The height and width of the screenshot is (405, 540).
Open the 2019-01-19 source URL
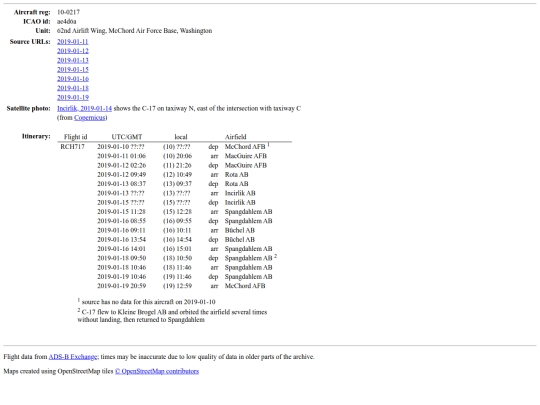click(73, 97)
